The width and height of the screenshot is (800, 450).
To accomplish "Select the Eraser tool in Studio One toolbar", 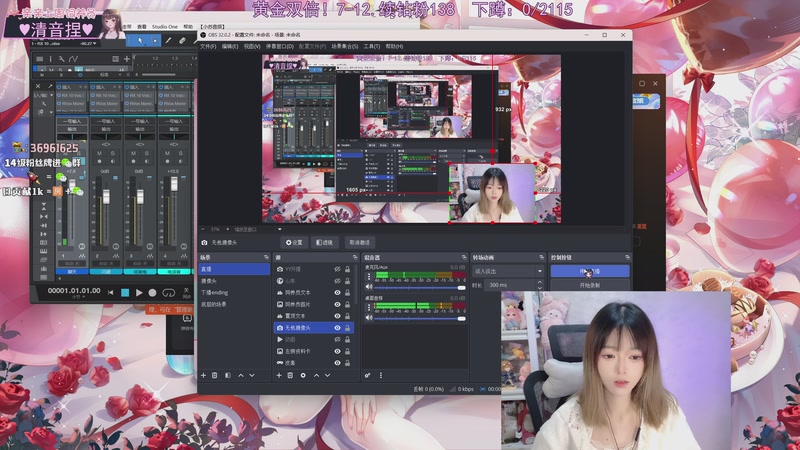I will (182, 41).
